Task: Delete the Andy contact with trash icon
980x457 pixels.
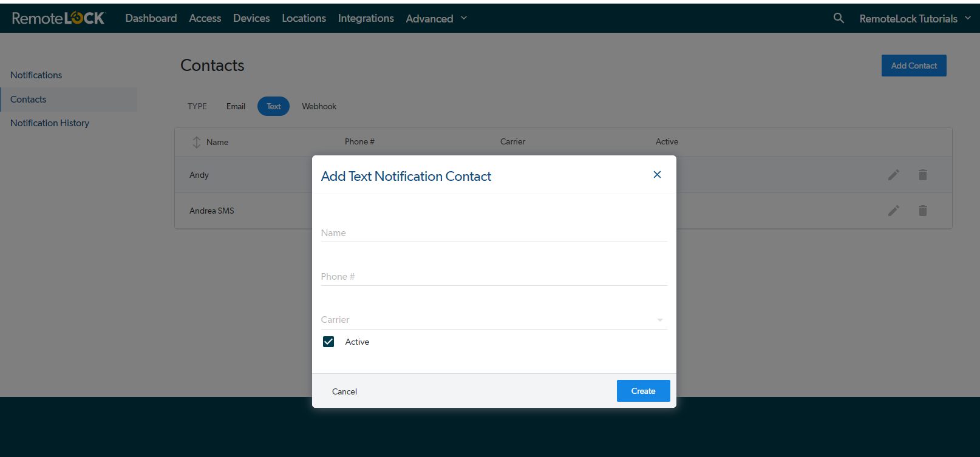Action: [x=923, y=175]
